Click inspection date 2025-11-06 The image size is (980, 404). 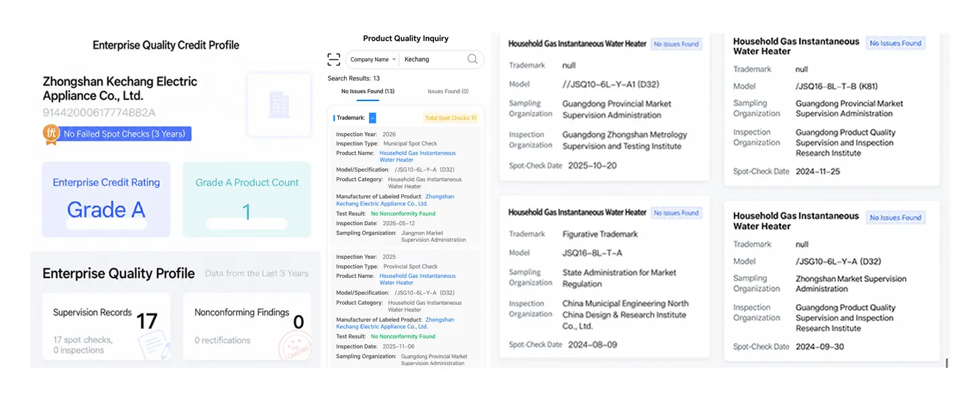(398, 346)
